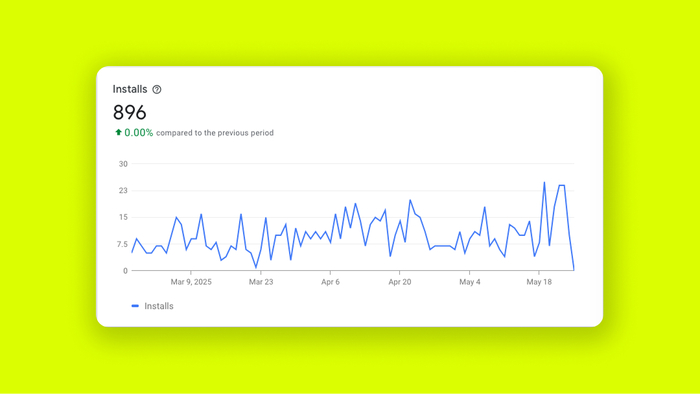Image resolution: width=700 pixels, height=394 pixels.
Task: Click the highest peak after May 18
Action: [544, 182]
